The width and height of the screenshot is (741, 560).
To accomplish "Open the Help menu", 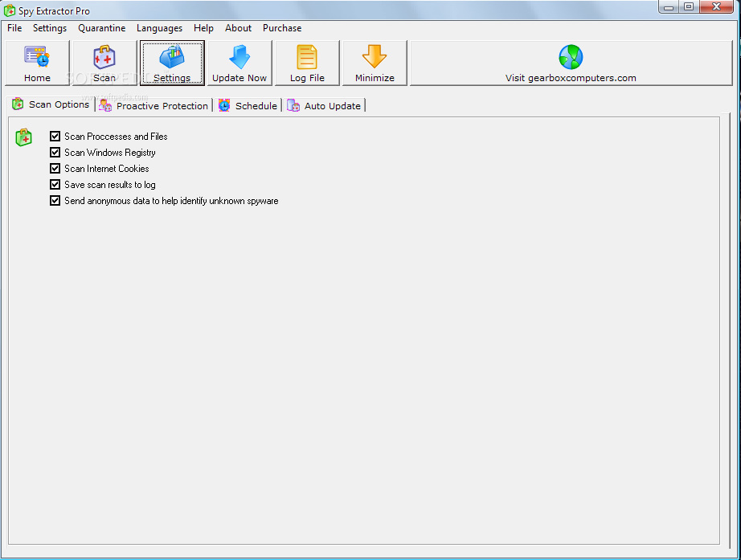I will coord(203,28).
